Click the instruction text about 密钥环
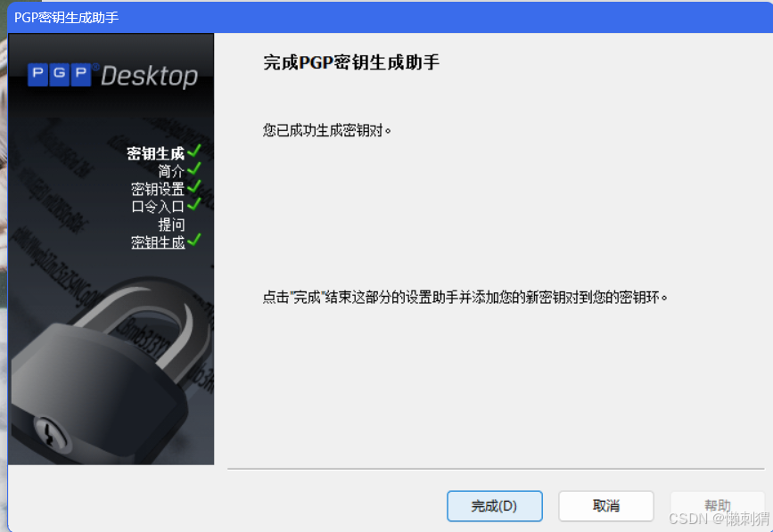773x532 pixels. pos(465,298)
